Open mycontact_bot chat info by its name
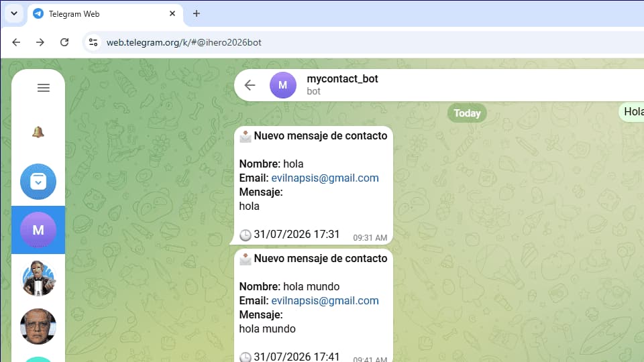Image resolution: width=644 pixels, height=362 pixels. click(342, 78)
